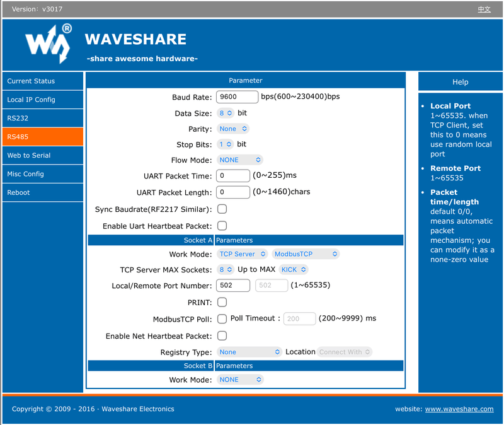This screenshot has width=504, height=425.
Task: Click the Packet time/length help heading
Action: [x=454, y=197]
